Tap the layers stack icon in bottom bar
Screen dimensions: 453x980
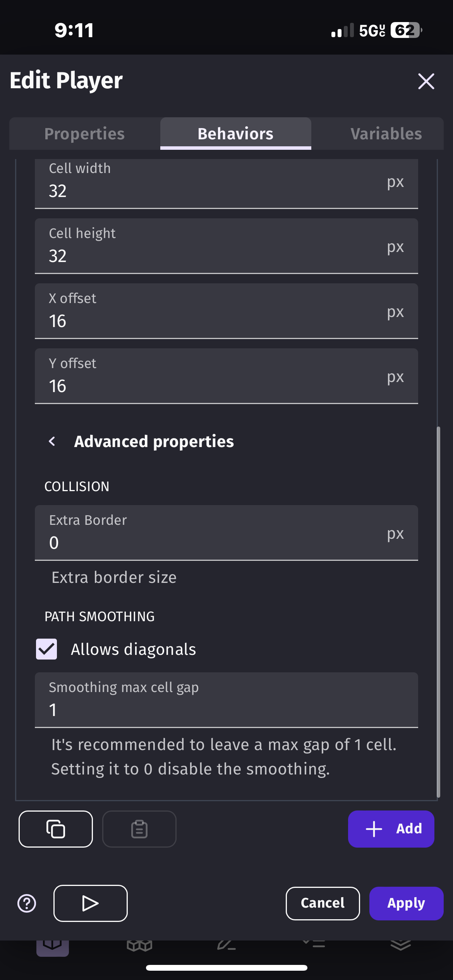(x=400, y=945)
